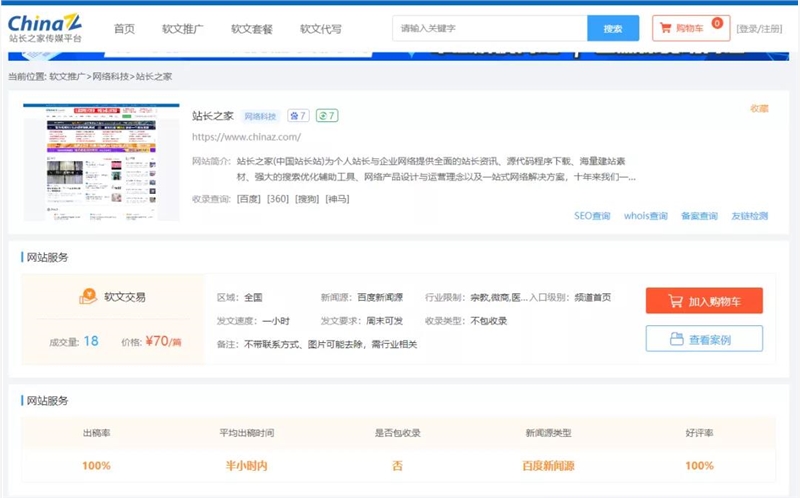Click the cart count badge
The width and height of the screenshot is (800, 498).
(x=717, y=23)
